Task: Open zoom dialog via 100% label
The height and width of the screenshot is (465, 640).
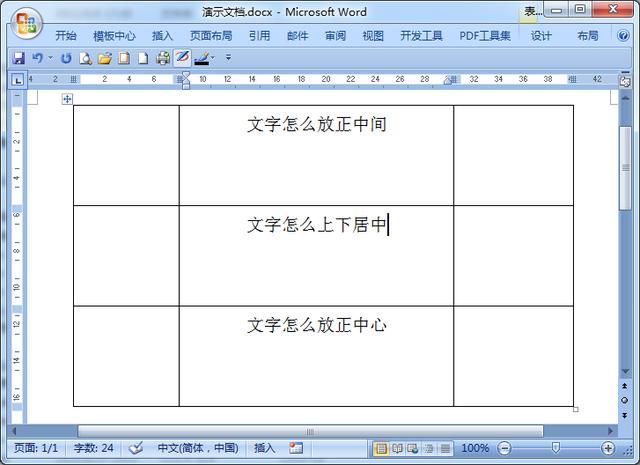Action: pos(475,448)
